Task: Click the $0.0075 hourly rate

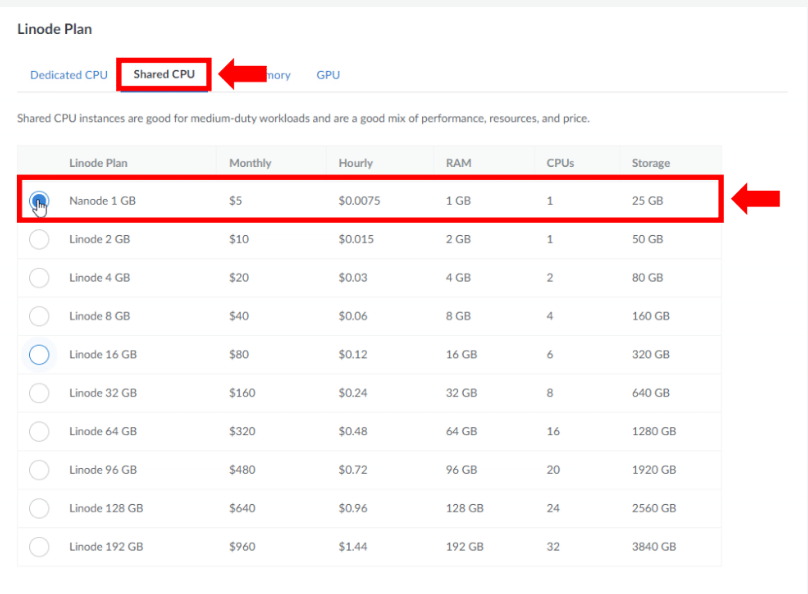Action: point(359,201)
